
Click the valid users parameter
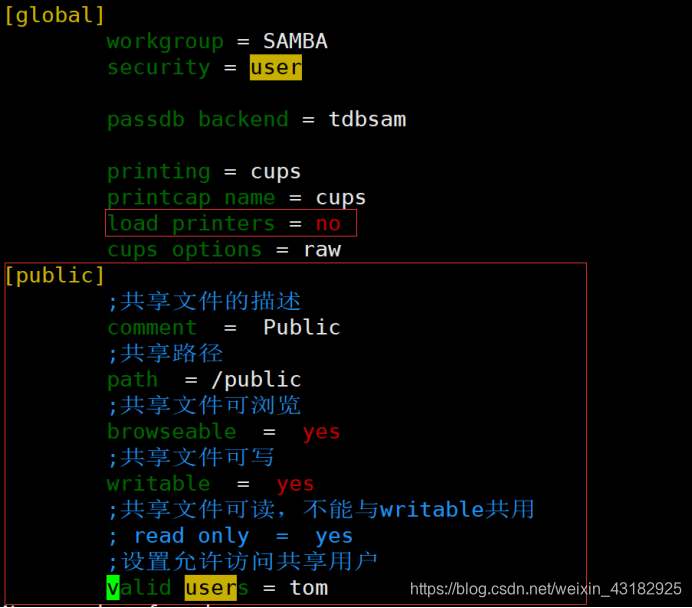pyautogui.click(x=178, y=588)
